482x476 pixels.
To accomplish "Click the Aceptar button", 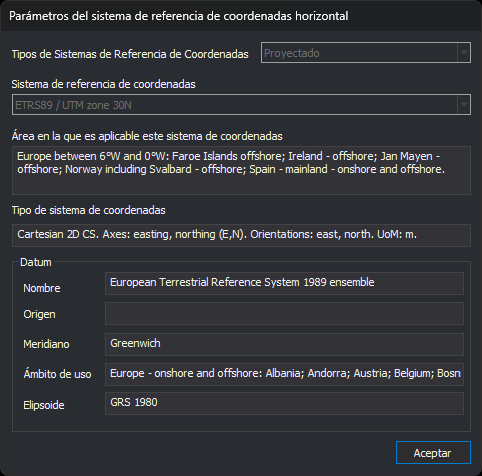I will click(x=433, y=452).
